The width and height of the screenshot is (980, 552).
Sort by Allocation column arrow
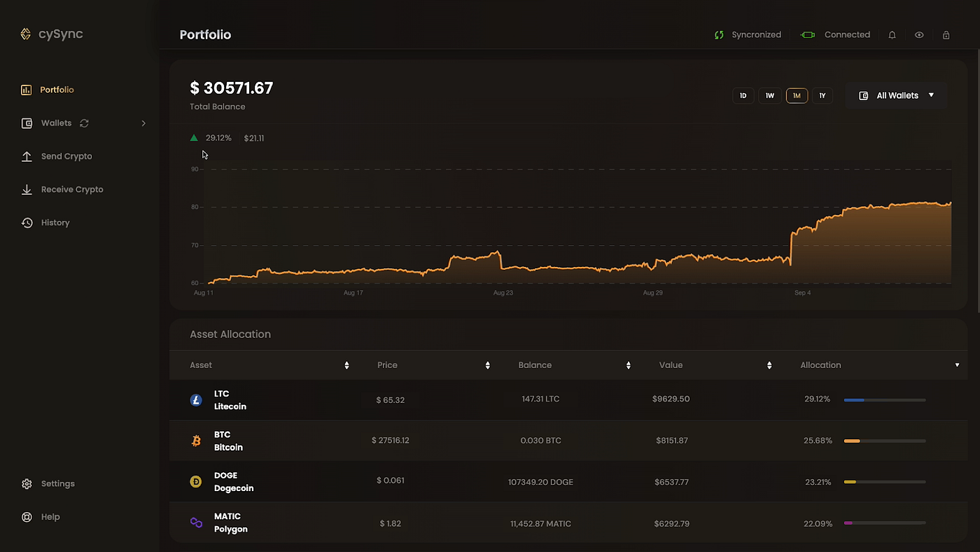coord(957,365)
